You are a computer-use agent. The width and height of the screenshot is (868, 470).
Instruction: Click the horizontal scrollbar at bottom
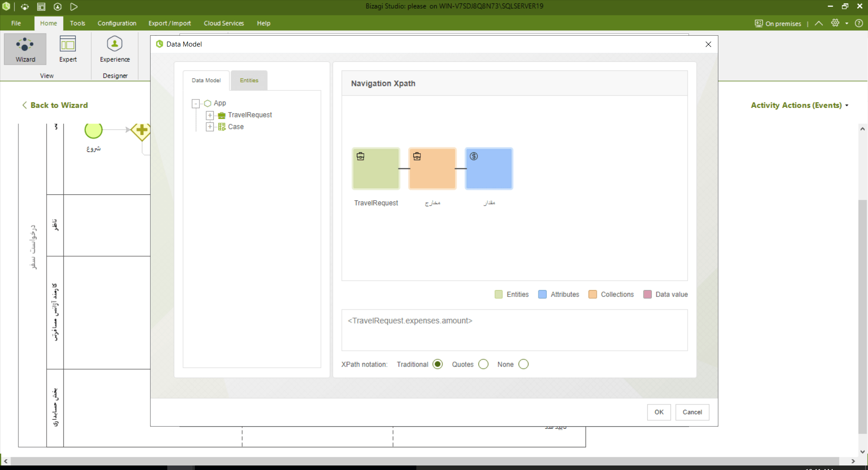(x=425, y=461)
